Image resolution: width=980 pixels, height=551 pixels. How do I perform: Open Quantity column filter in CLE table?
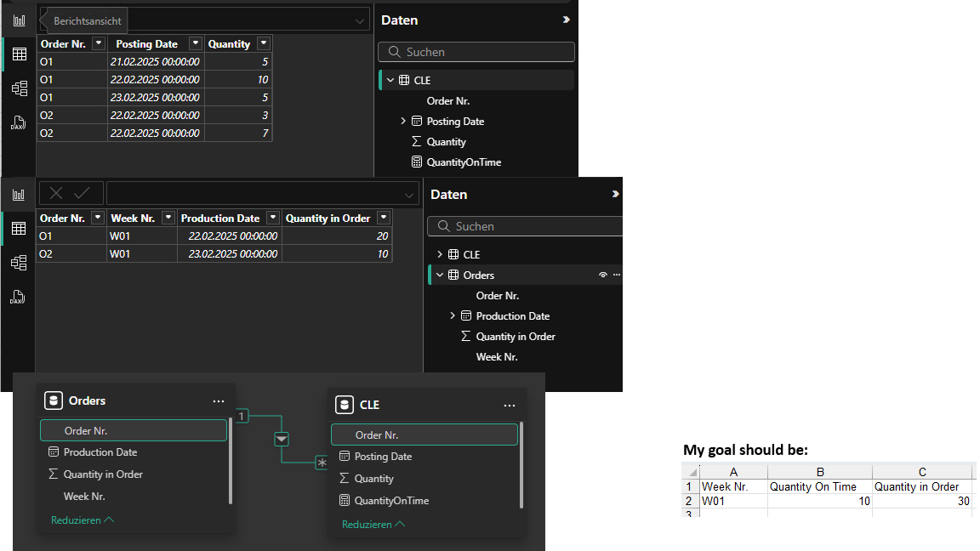(264, 43)
